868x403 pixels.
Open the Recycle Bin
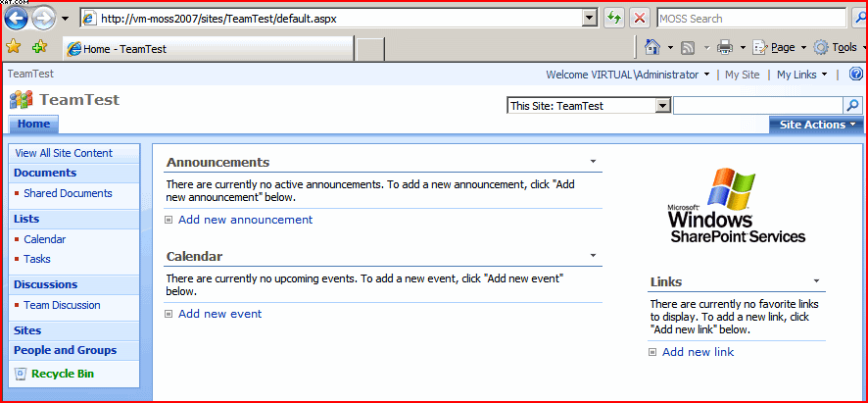[63, 374]
